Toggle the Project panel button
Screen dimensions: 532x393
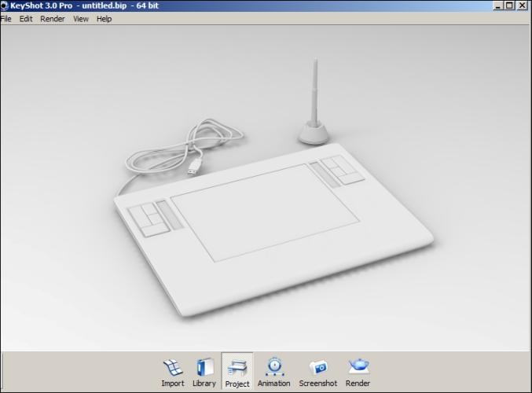point(237,373)
